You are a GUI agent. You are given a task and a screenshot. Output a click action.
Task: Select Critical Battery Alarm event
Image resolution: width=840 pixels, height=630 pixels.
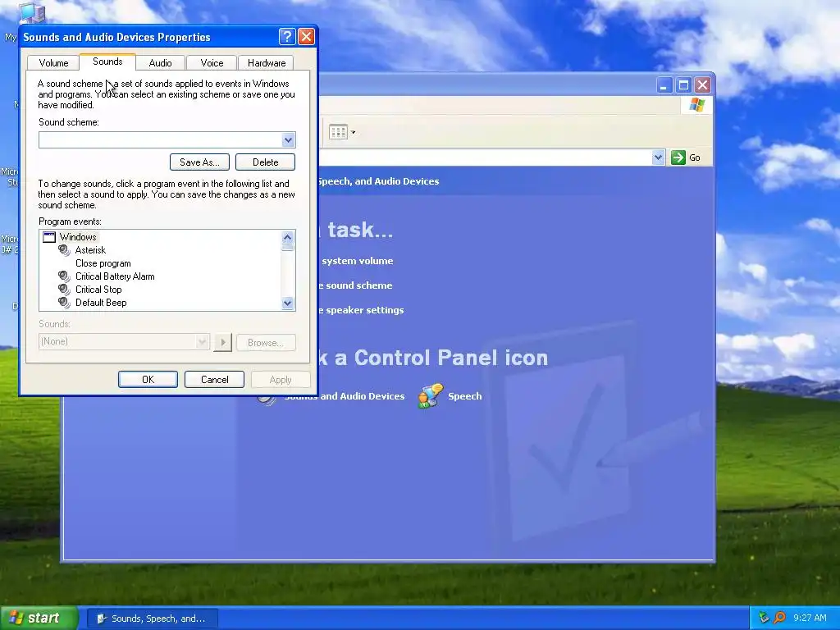pyautogui.click(x=115, y=276)
